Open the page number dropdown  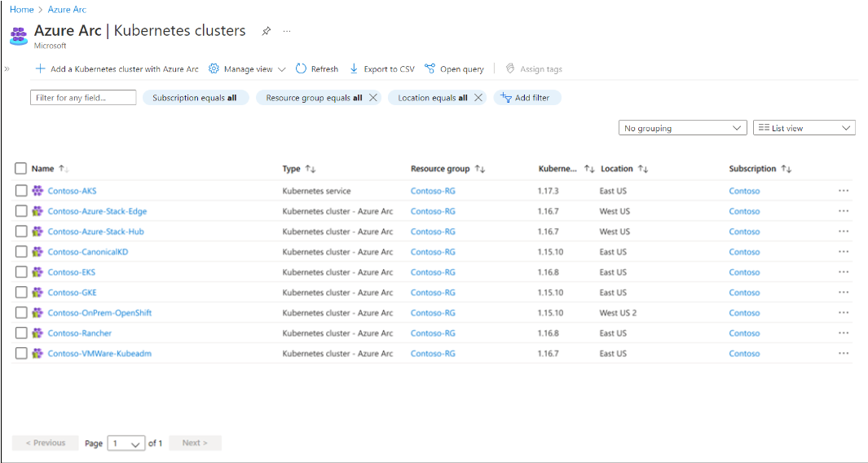coord(126,443)
